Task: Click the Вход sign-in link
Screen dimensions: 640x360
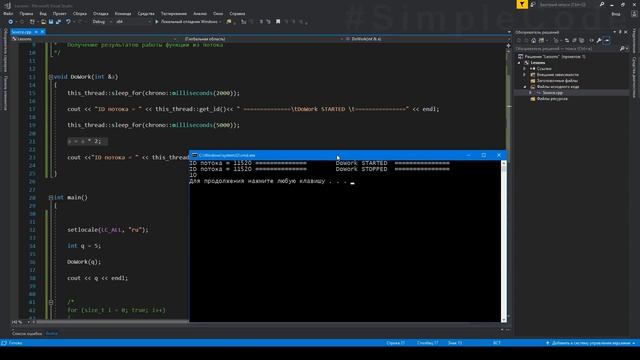Action: (616, 13)
